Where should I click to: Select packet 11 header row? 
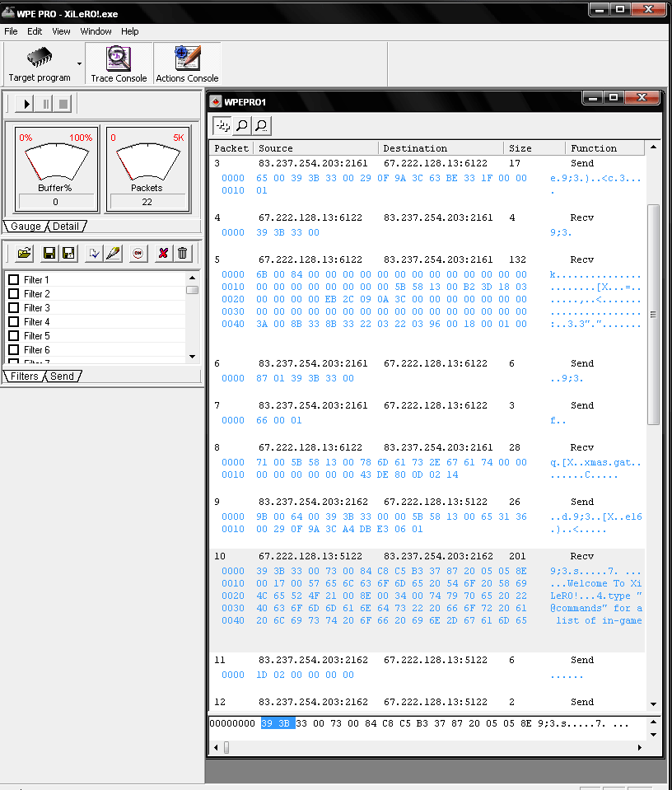[427, 660]
